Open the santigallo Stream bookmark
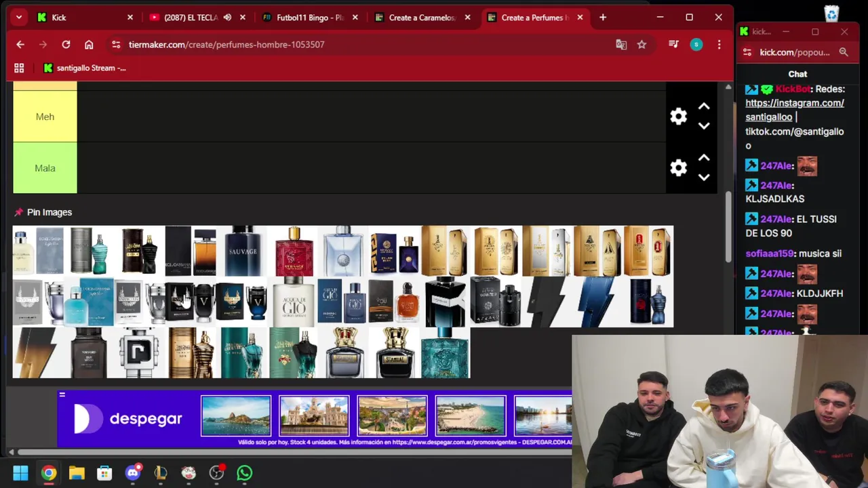 (x=85, y=68)
